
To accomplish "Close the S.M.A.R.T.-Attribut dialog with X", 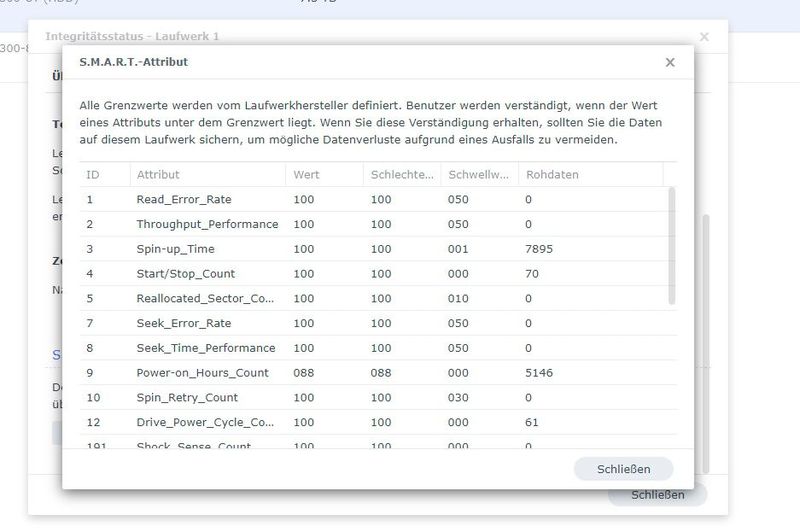I will (670, 62).
